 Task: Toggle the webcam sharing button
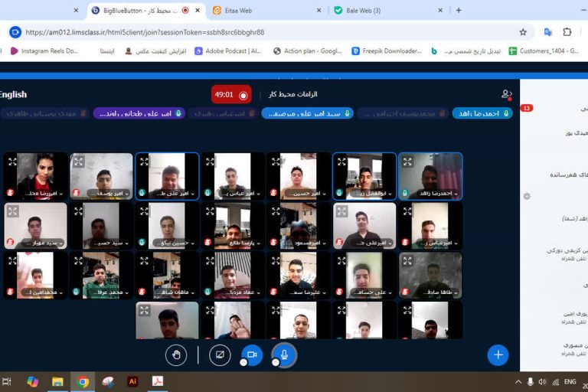tap(252, 354)
